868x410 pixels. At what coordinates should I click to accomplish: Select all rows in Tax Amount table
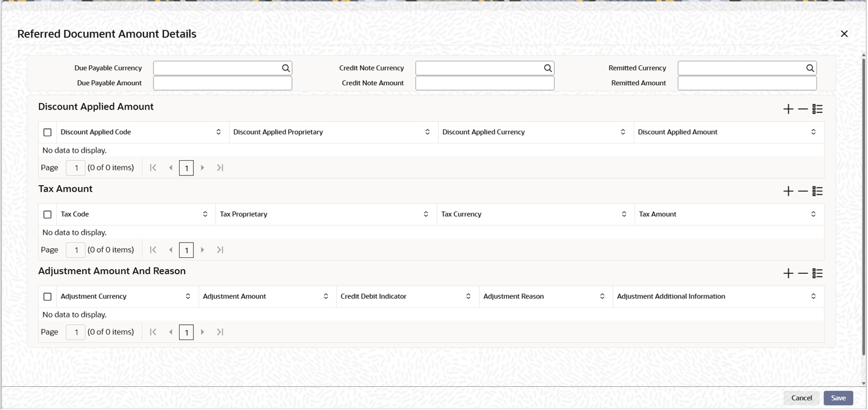point(48,215)
